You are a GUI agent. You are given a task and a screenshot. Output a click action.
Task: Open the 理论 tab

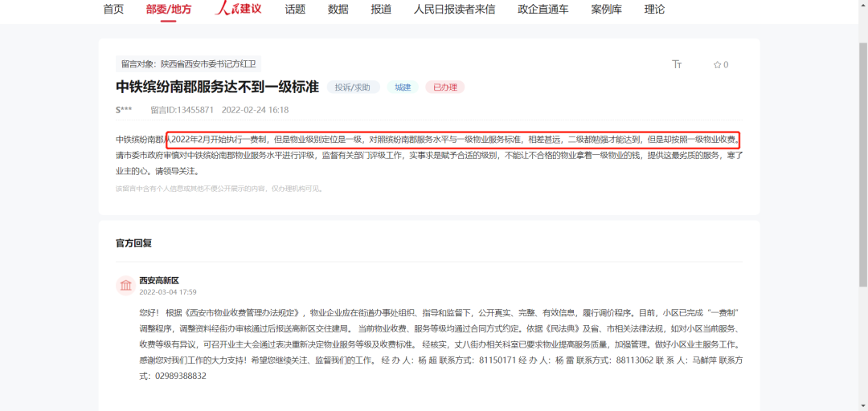(655, 9)
